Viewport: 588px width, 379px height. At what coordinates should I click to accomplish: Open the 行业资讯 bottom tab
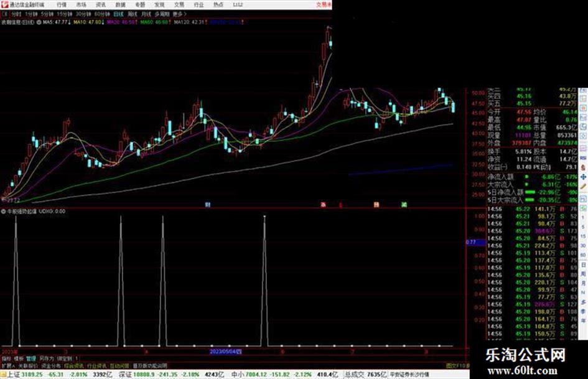coord(96,365)
